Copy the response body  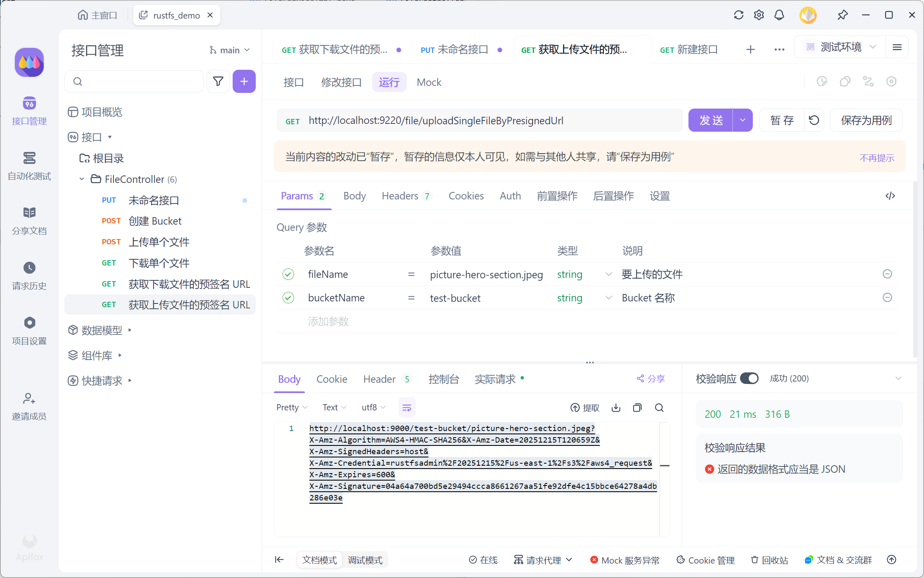(x=637, y=408)
